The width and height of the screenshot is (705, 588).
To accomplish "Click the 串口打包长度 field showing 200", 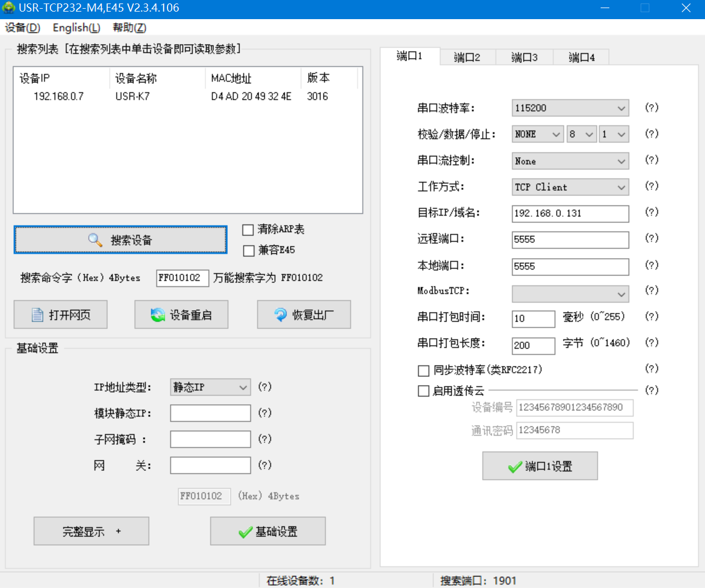I will [x=533, y=346].
